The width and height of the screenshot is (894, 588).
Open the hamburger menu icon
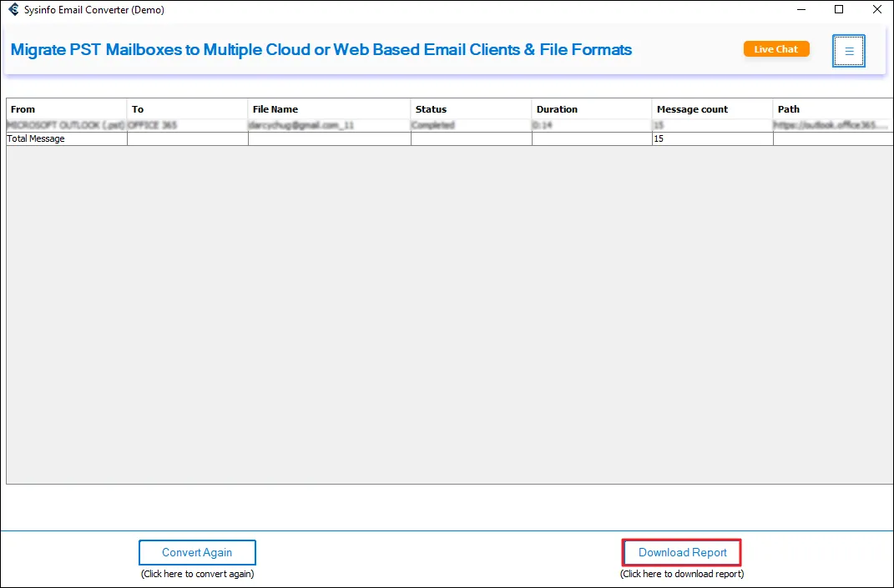pyautogui.click(x=848, y=51)
